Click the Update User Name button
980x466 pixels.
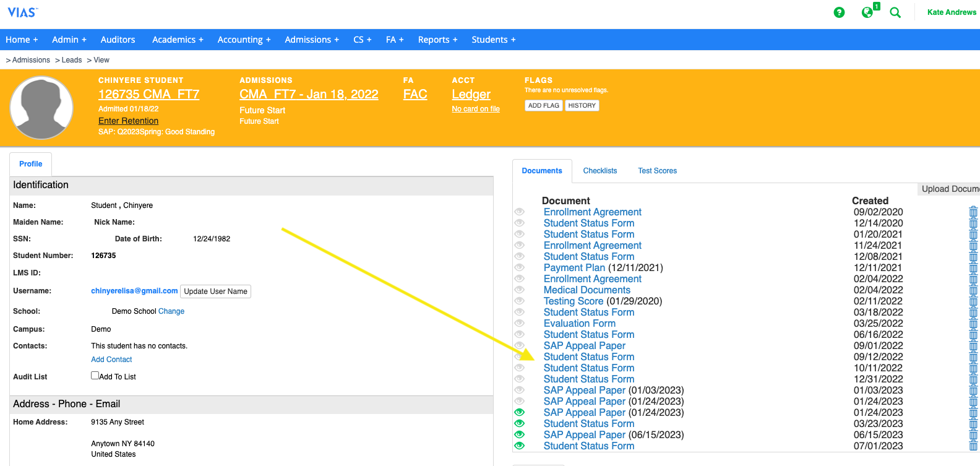pos(215,291)
